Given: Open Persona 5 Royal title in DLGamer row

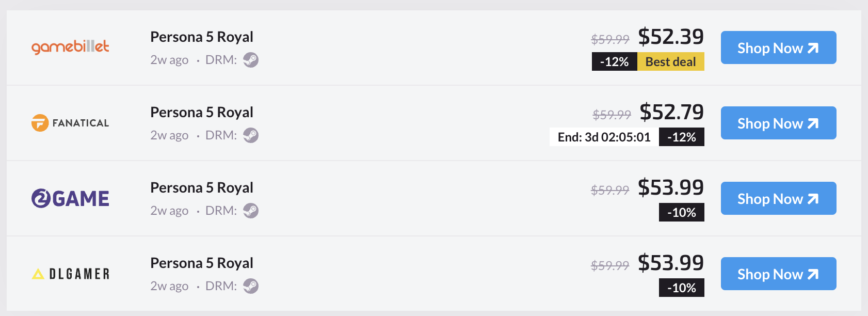Looking at the screenshot, I should 202,263.
